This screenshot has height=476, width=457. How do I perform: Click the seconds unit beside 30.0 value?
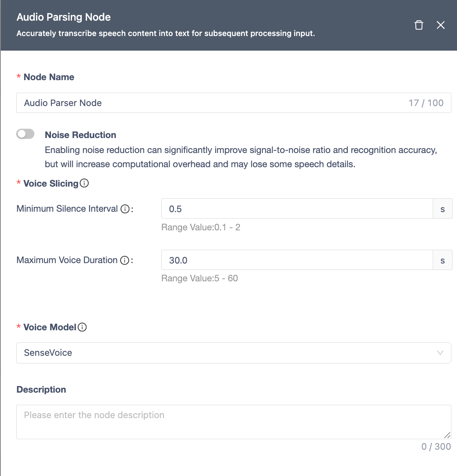pos(442,260)
